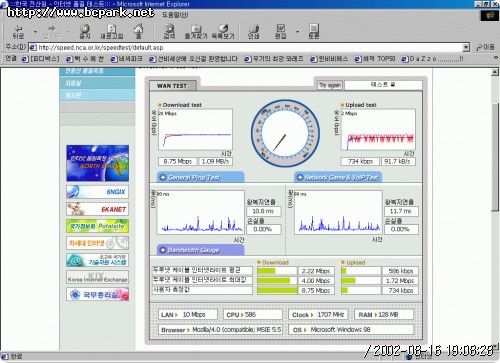Click the 4.00 Mbps download gauge value
This screenshot has height=363, width=500.
[316, 281]
